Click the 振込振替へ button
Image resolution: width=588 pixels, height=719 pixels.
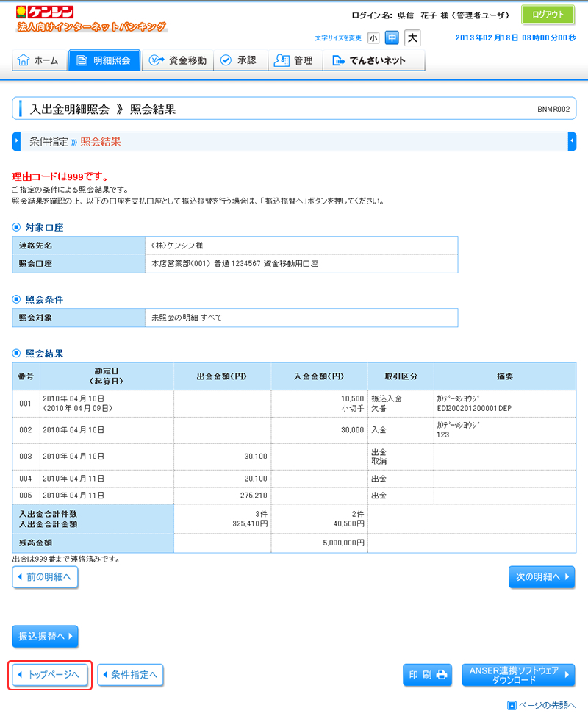click(45, 637)
